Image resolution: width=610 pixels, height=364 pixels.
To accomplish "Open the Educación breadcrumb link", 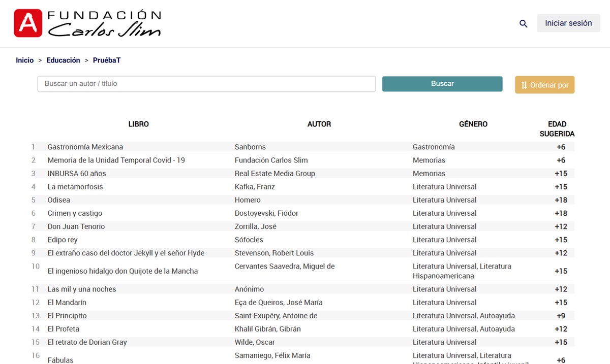I will coord(63,60).
